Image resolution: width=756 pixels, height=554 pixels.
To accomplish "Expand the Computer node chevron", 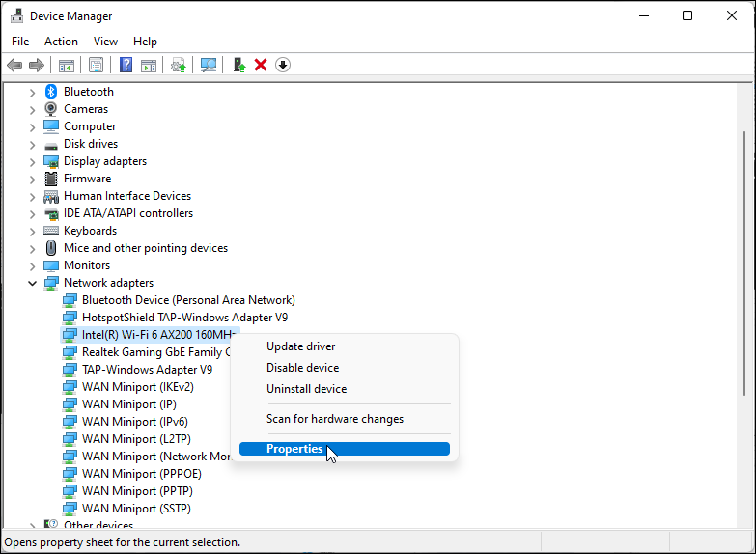I will (32, 126).
